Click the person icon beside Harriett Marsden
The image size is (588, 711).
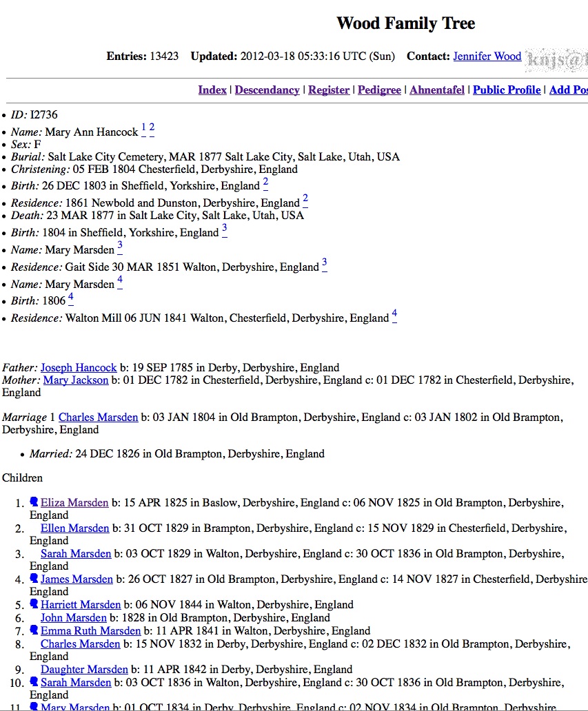34,604
